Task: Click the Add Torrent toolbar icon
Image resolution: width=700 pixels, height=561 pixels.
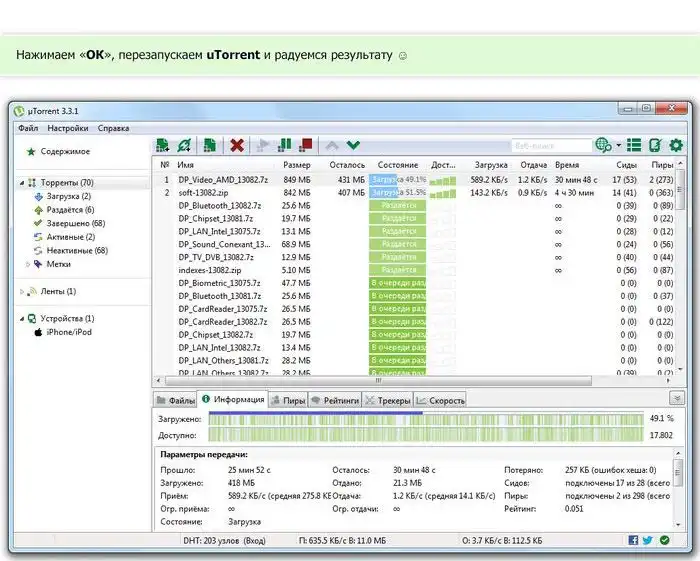Action: pos(164,146)
